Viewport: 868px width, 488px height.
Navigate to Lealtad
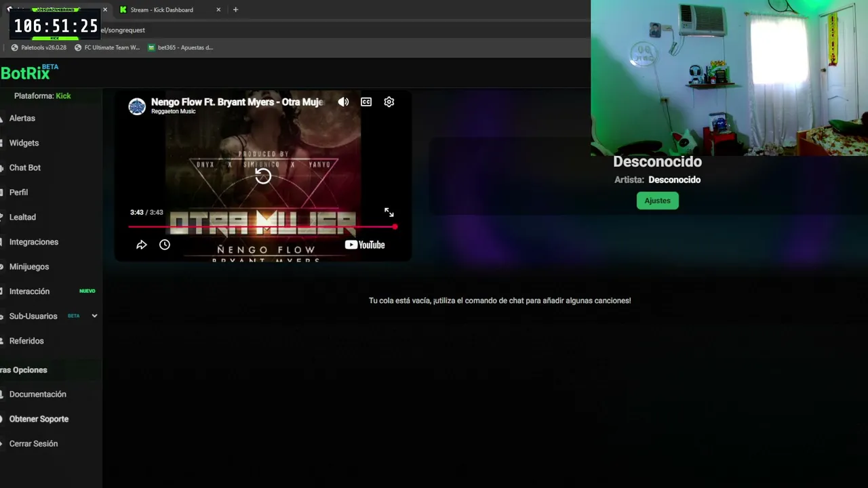[x=22, y=217]
